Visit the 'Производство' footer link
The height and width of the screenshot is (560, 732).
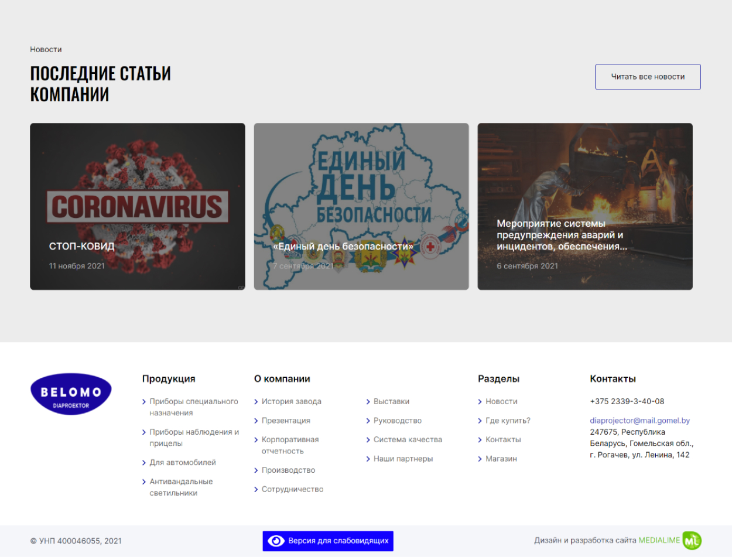pos(288,470)
